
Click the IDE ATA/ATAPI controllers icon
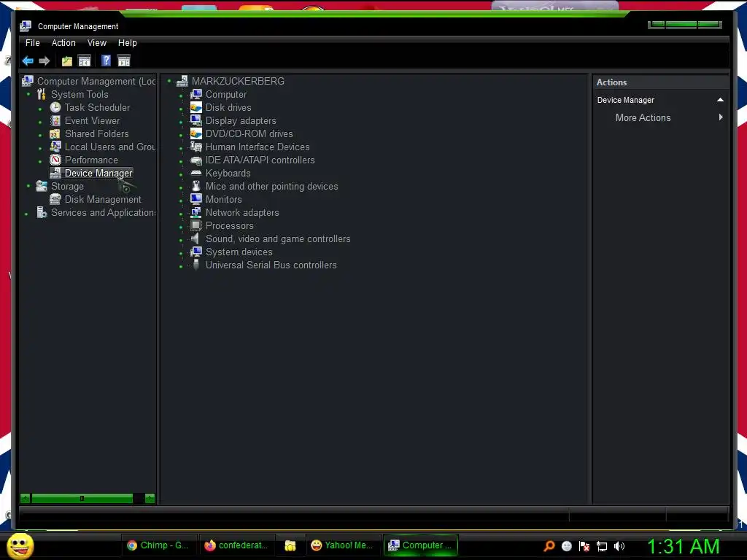[196, 160]
